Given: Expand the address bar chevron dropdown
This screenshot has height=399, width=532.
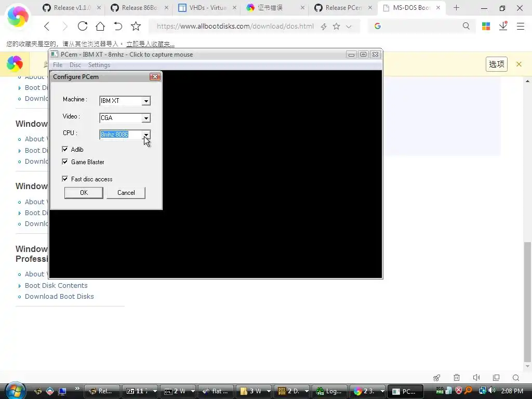Looking at the screenshot, I should point(349,26).
